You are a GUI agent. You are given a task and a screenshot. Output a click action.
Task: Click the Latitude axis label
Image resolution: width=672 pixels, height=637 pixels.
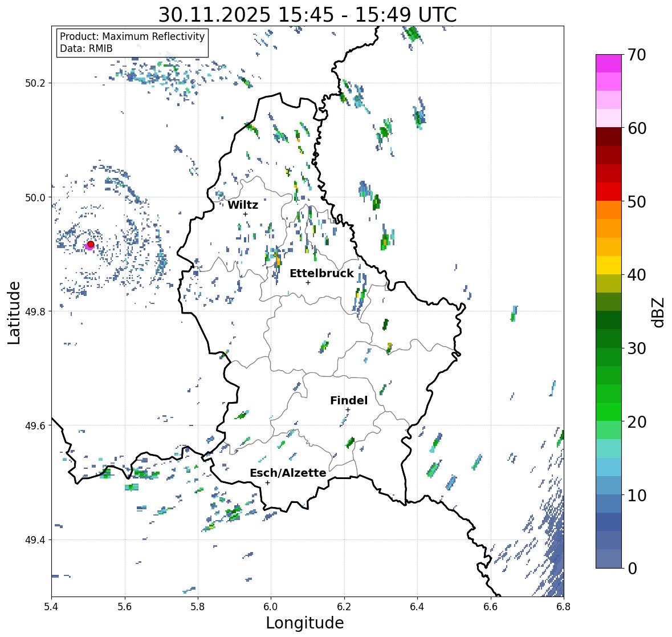click(14, 313)
